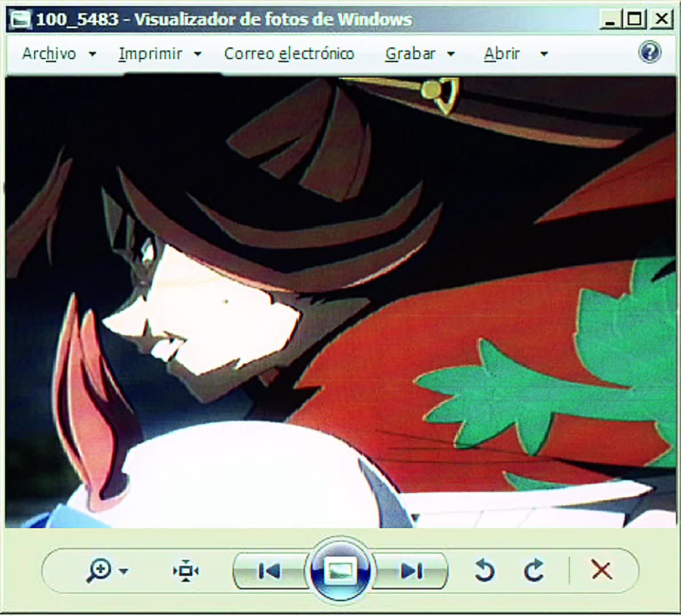This screenshot has width=681, height=616.
Task: Go to the next photo
Action: [x=411, y=571]
